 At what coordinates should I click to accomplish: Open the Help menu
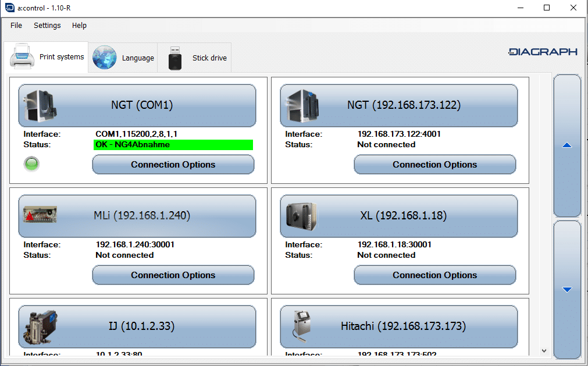point(79,26)
